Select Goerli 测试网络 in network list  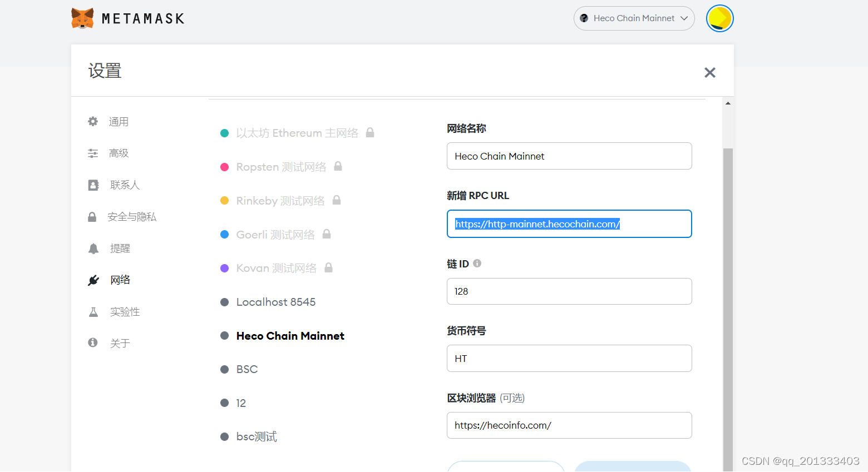click(275, 235)
